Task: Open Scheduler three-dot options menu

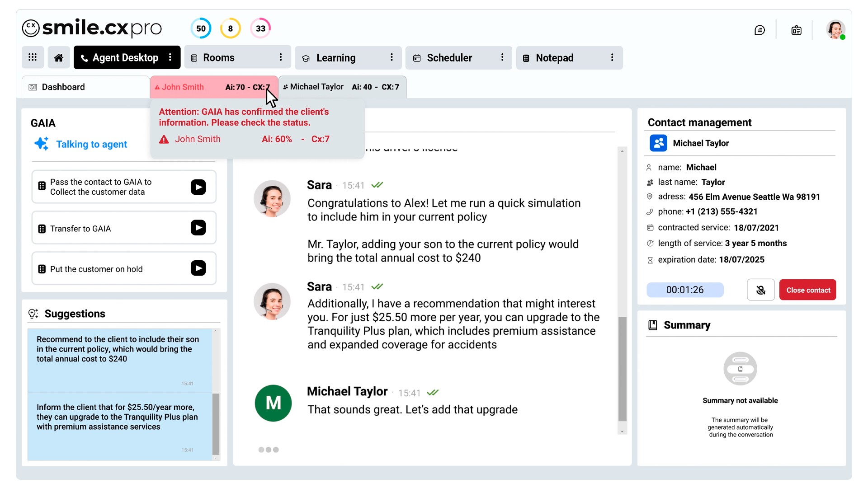Action: point(502,57)
